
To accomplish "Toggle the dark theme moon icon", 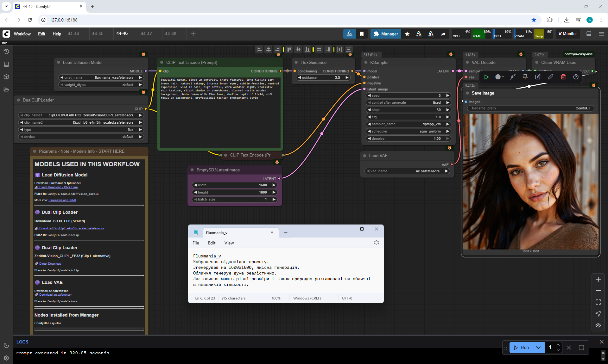I will tap(6, 345).
